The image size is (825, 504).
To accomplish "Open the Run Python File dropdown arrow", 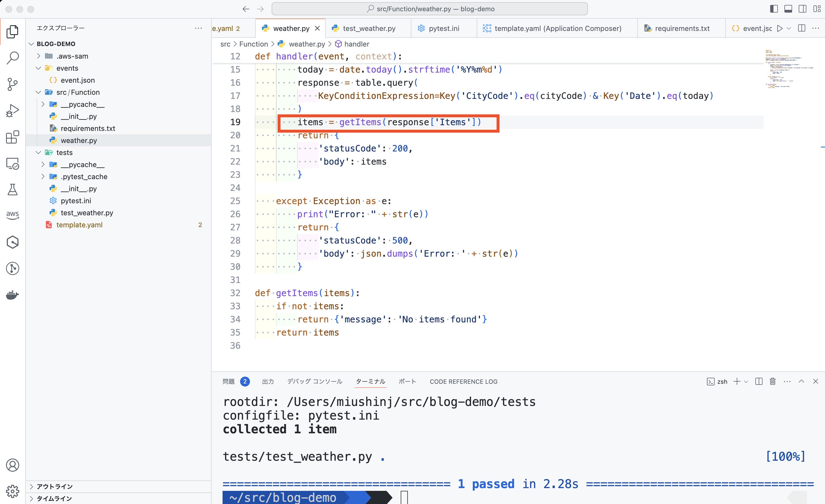I will pyautogui.click(x=789, y=28).
